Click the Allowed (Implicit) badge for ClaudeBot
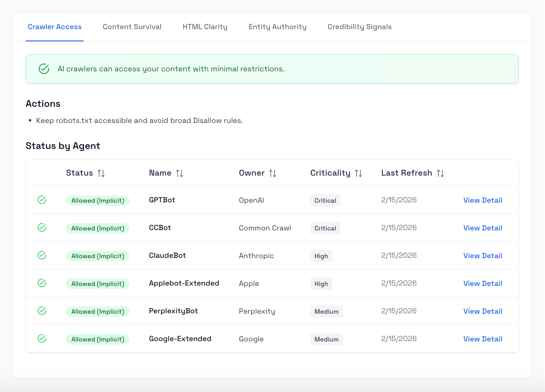 [98, 256]
